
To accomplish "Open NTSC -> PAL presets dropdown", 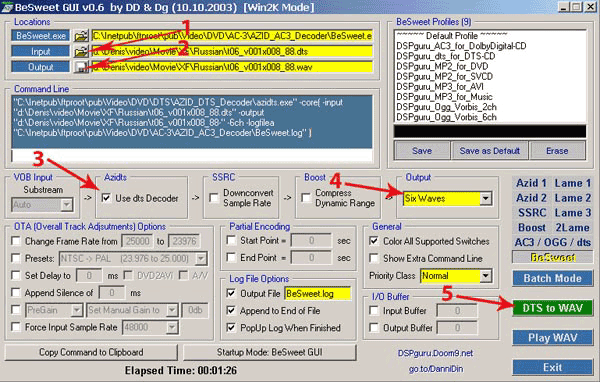I will (201, 259).
